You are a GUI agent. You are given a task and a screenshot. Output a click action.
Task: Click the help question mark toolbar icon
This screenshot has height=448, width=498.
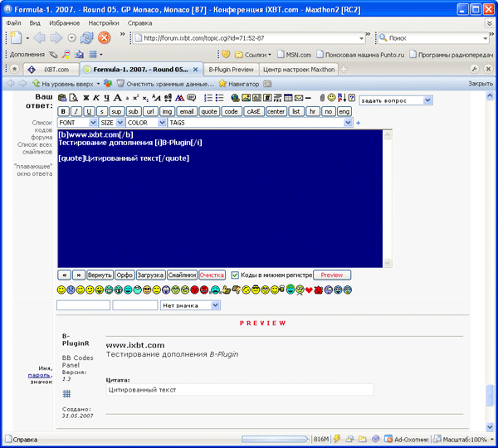click(352, 98)
